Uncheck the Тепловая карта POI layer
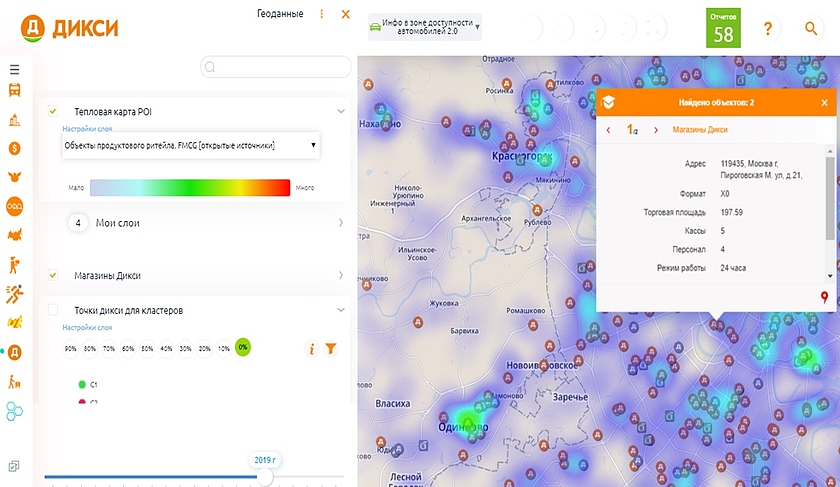The image size is (840, 487). [53, 111]
